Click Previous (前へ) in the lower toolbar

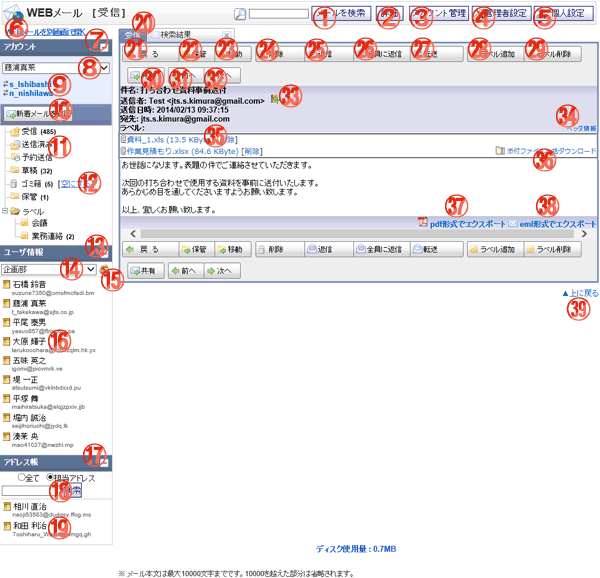coord(186,270)
